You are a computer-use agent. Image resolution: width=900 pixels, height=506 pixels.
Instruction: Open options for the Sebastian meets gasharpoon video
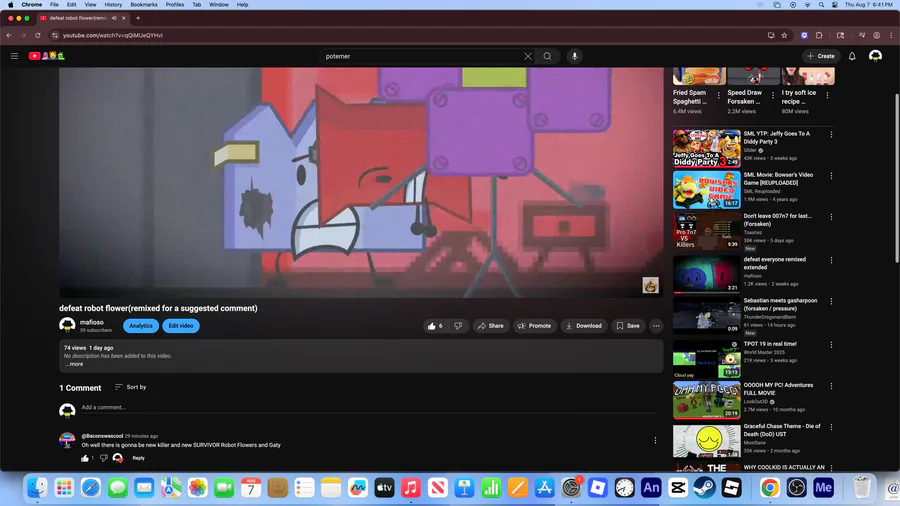[831, 302]
